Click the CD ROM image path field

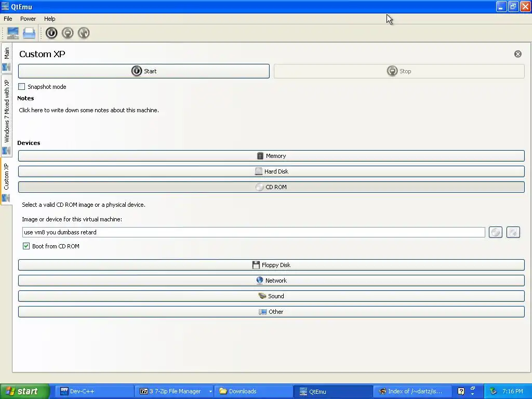(x=254, y=232)
